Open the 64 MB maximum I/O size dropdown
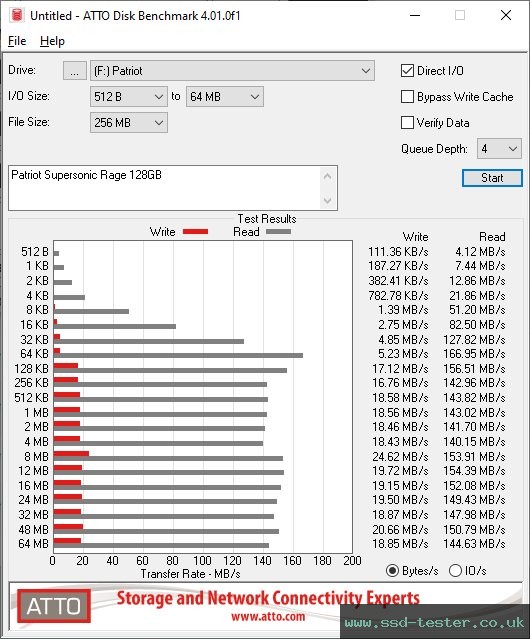The image size is (530, 639). tap(225, 97)
